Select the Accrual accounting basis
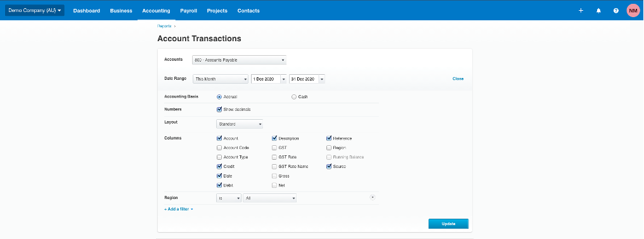The height and width of the screenshot is (239, 644). click(x=219, y=97)
